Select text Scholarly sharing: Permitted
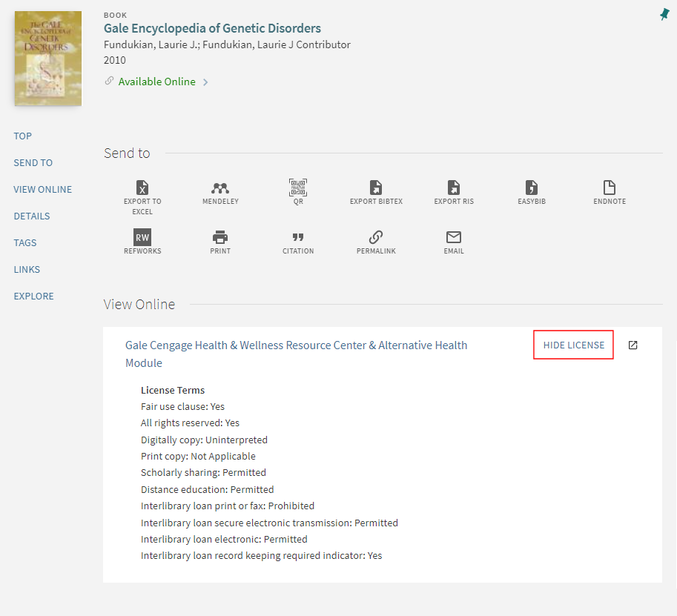 203,473
